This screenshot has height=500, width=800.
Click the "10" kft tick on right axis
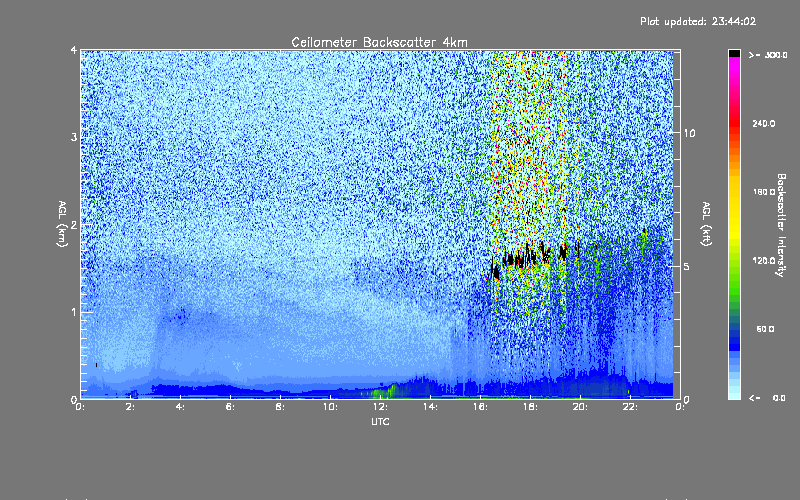tap(689, 133)
